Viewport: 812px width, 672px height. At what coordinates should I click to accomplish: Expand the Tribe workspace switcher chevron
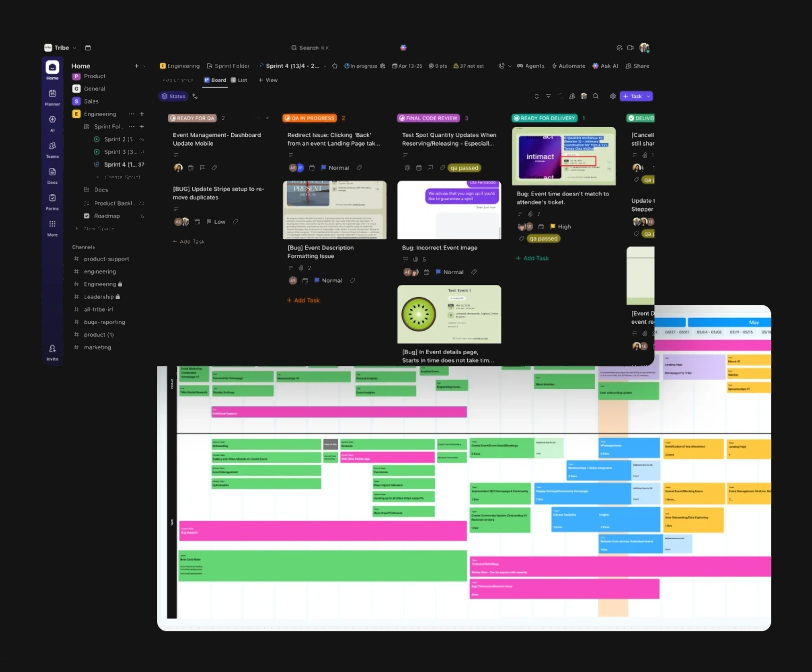coord(74,48)
